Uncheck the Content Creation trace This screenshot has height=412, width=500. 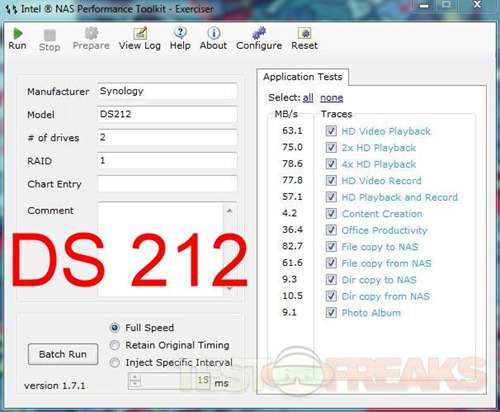[x=331, y=213]
